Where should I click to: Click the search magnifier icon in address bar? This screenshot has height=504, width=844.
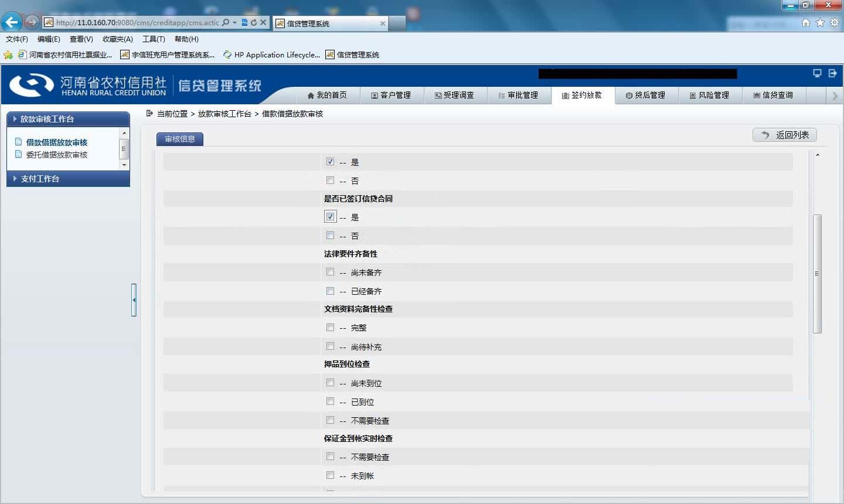coord(226,22)
